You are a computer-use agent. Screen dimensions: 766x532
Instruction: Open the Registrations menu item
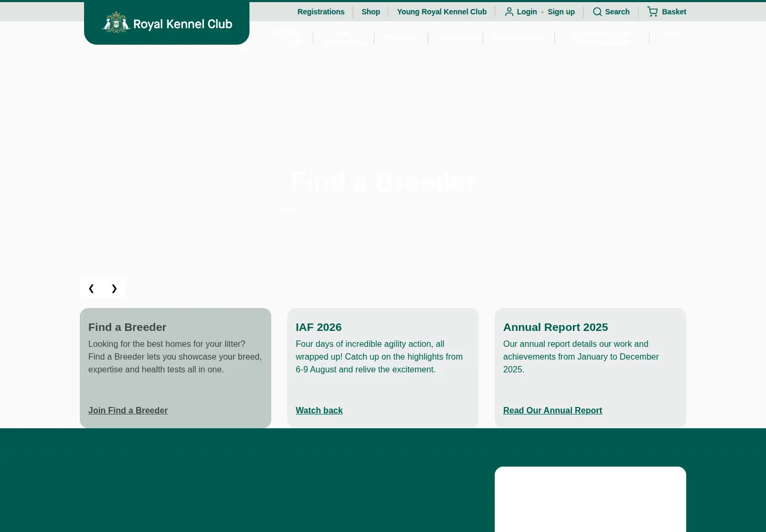(x=321, y=12)
